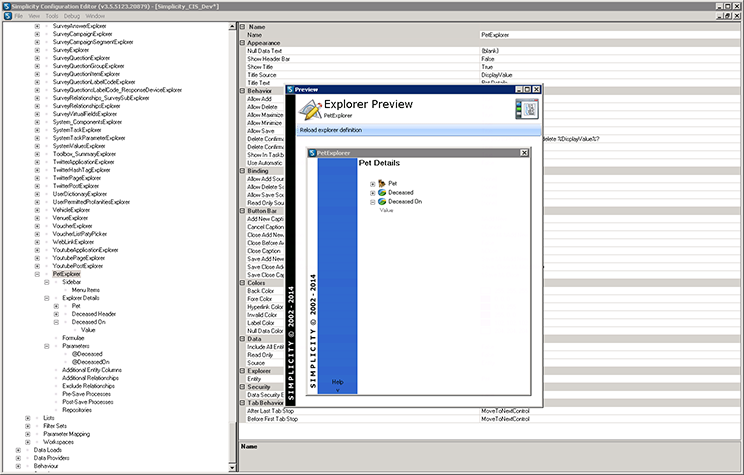Image resolution: width=744 pixels, height=475 pixels.
Task: Collapse the Sidebar node under PetExplorer
Action: [46, 282]
